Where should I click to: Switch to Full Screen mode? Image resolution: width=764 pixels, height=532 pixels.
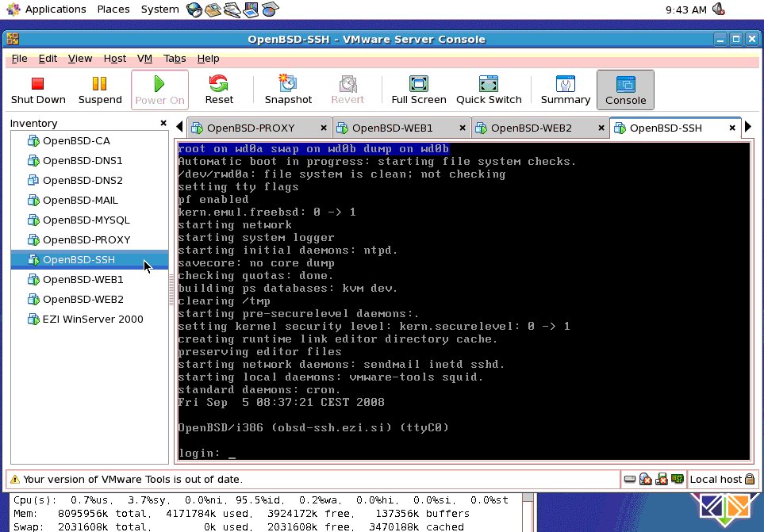click(419, 90)
